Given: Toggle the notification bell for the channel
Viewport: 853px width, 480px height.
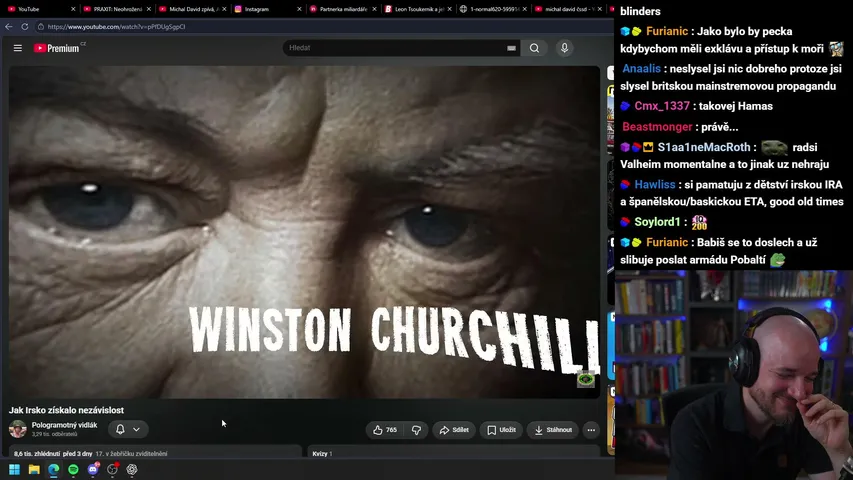Looking at the screenshot, I should pyautogui.click(x=120, y=429).
